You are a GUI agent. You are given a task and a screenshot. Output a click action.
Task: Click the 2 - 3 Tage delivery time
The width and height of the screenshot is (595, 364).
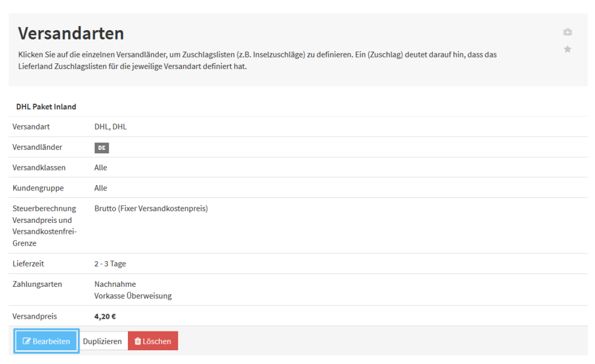(x=110, y=264)
